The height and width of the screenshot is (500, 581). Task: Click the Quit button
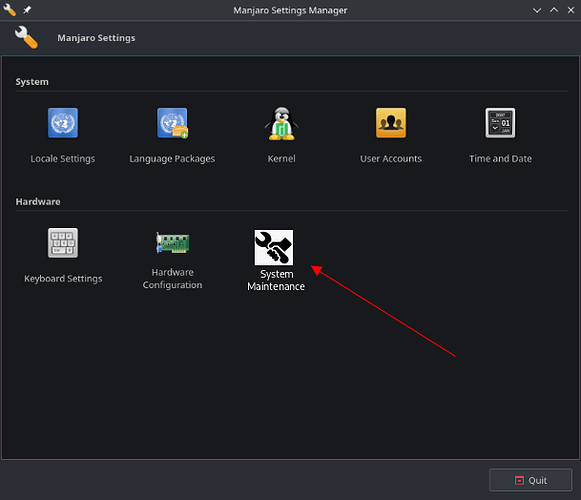[531, 480]
